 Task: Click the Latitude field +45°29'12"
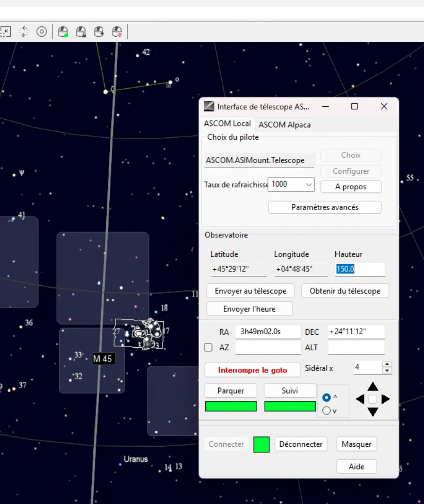tap(238, 269)
